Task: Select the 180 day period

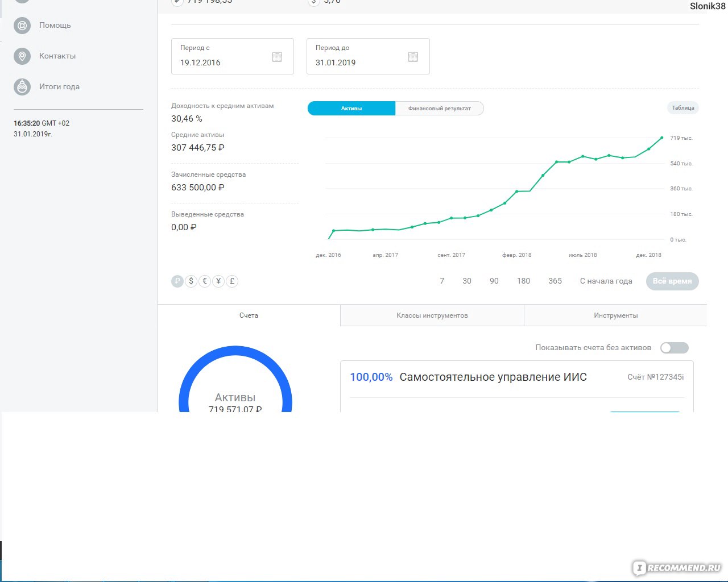Action: point(524,281)
